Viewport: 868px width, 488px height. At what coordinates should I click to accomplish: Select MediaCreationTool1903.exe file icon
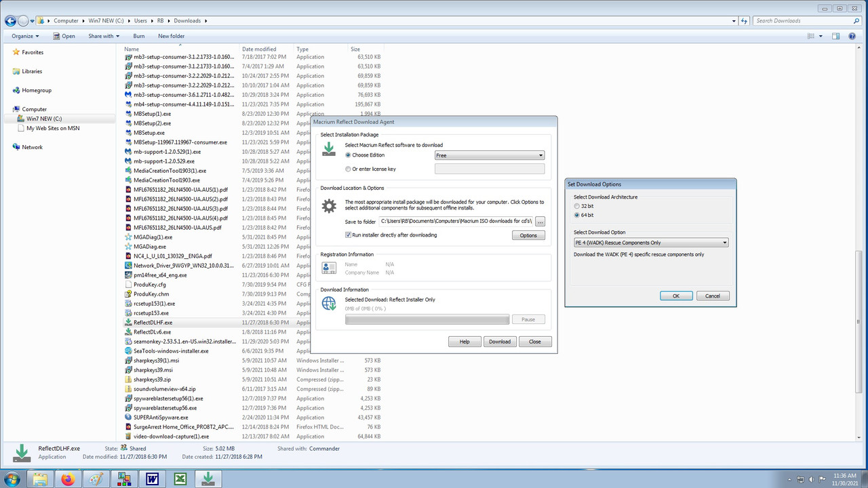click(128, 180)
